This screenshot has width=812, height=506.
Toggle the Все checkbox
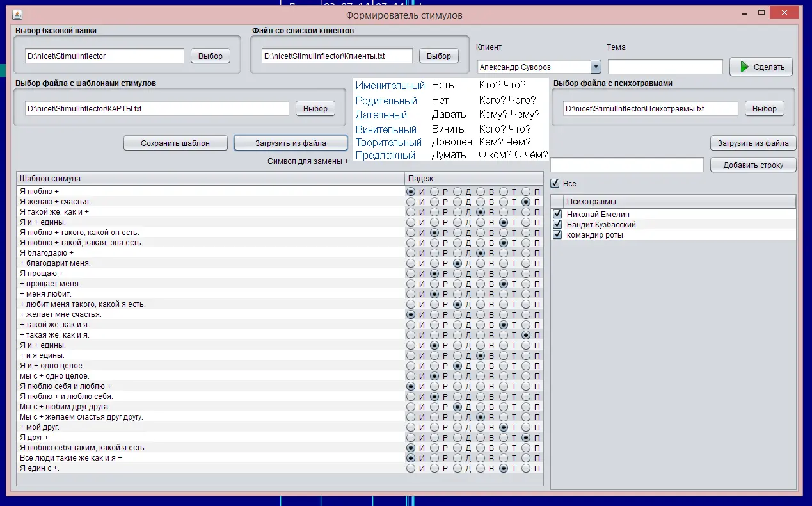[555, 183]
